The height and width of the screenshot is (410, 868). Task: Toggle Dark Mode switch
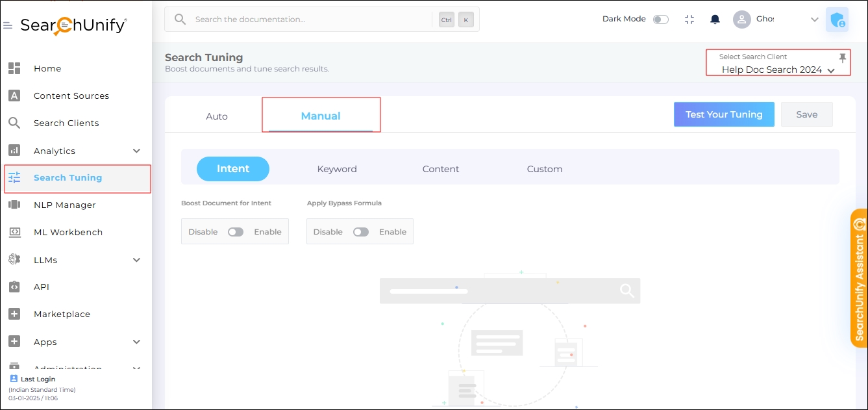click(660, 19)
